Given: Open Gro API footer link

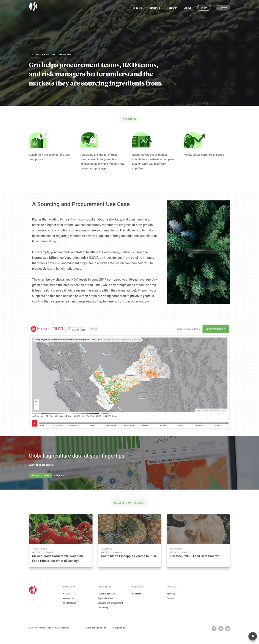Looking at the screenshot, I should [67, 594].
